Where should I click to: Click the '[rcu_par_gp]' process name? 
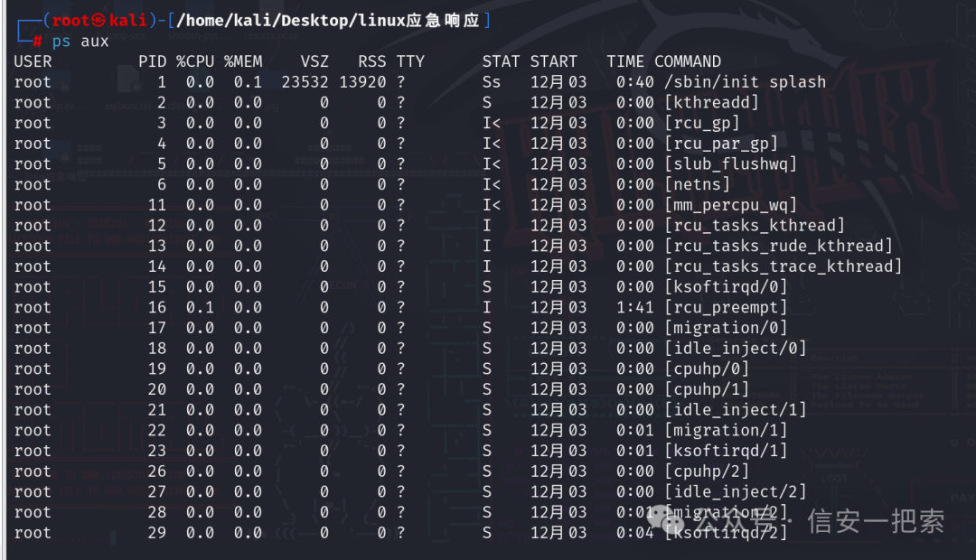(x=721, y=144)
